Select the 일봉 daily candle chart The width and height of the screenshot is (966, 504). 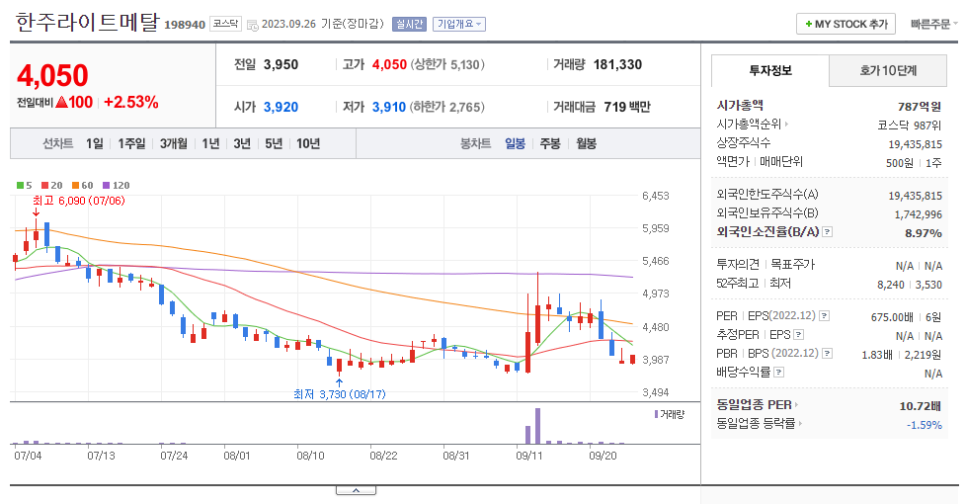[515, 144]
